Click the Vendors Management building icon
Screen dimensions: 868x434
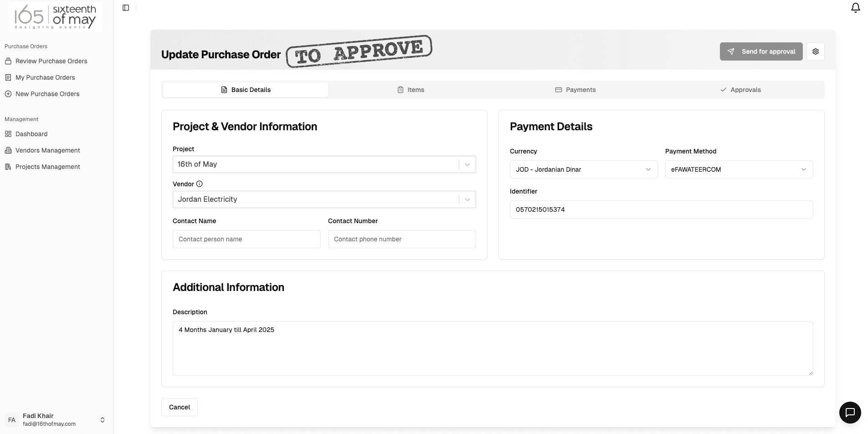(x=8, y=150)
